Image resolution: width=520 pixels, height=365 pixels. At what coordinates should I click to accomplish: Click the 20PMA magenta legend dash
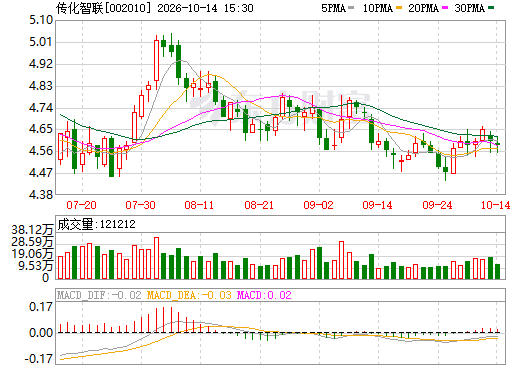point(445,8)
